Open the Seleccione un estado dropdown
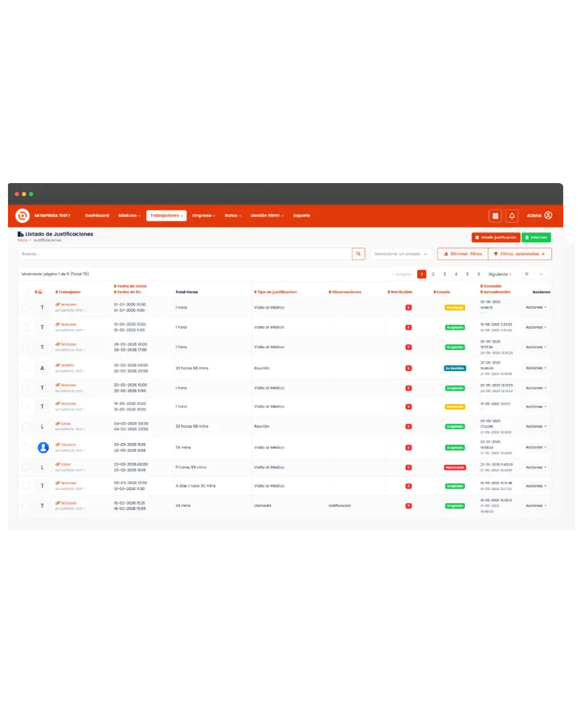 (400, 254)
